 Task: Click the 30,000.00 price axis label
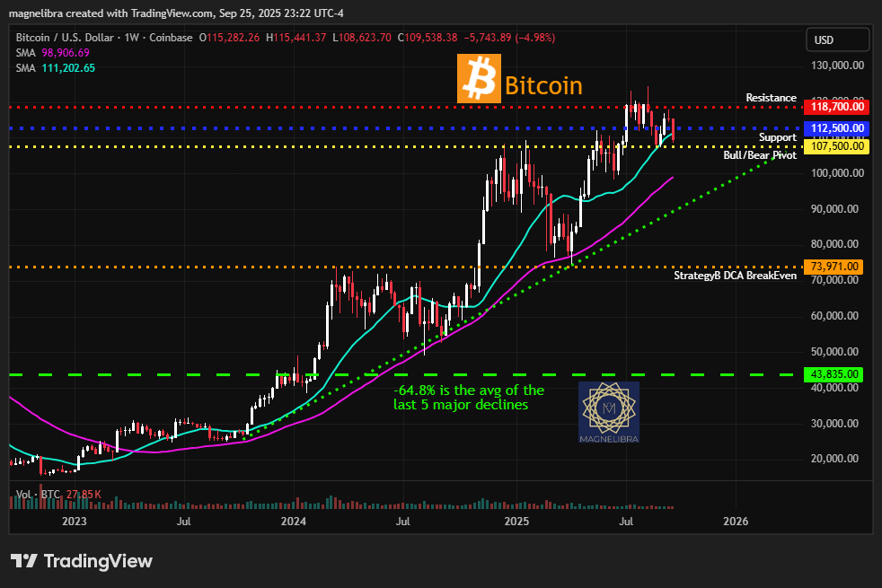[x=834, y=424]
